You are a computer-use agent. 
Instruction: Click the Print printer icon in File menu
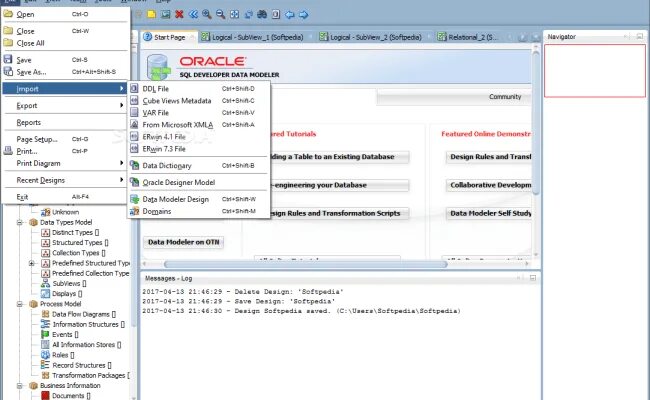click(8, 151)
